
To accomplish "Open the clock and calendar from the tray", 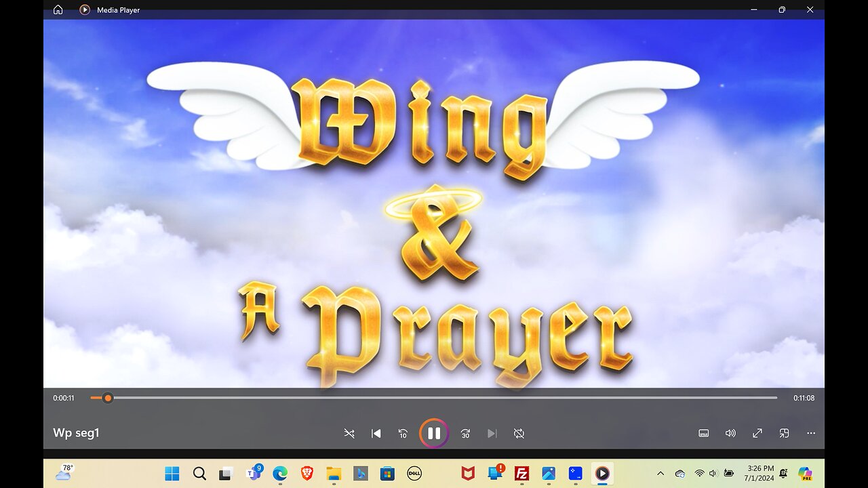I will (762, 472).
